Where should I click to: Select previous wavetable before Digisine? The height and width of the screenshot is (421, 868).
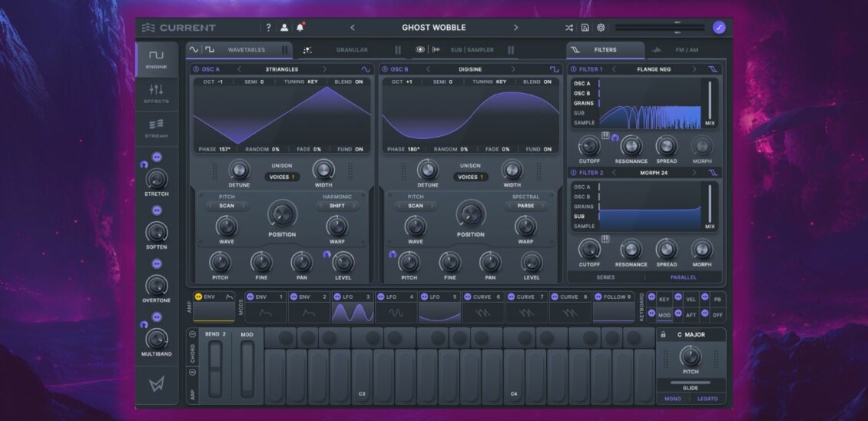coord(428,69)
